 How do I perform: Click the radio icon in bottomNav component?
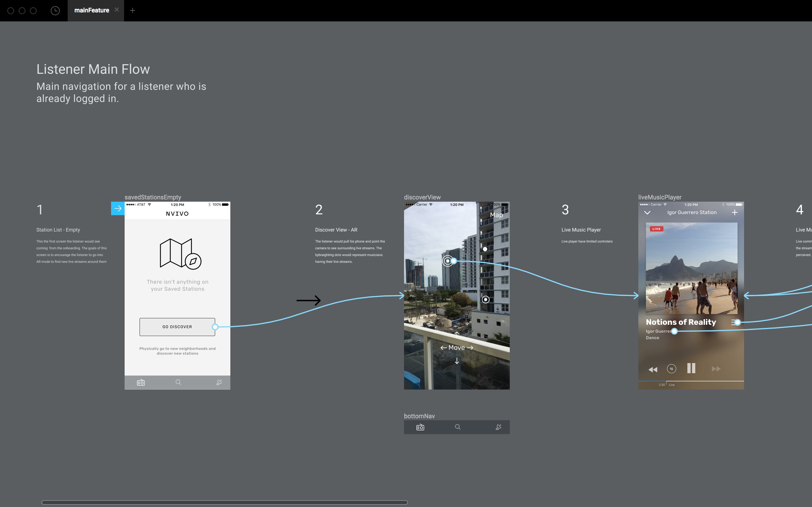[420, 427]
